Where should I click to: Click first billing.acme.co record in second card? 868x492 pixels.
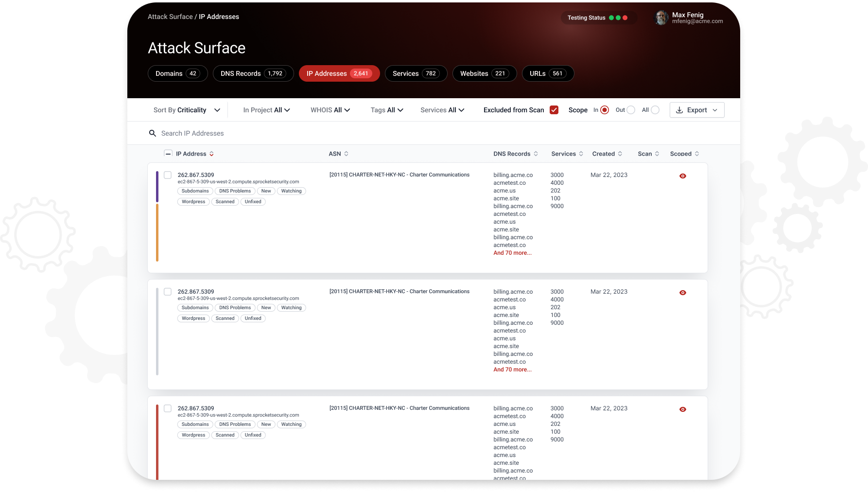tap(513, 292)
